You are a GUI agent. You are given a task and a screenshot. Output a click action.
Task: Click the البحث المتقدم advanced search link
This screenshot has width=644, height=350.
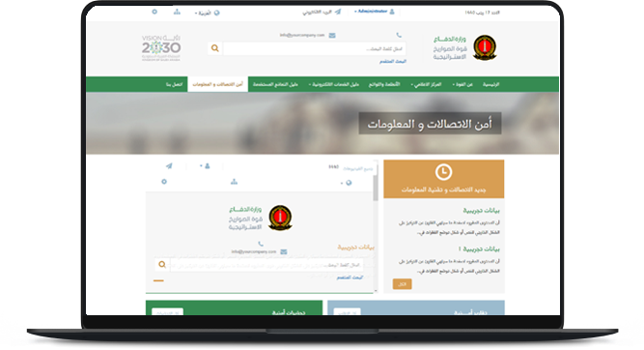(x=393, y=61)
